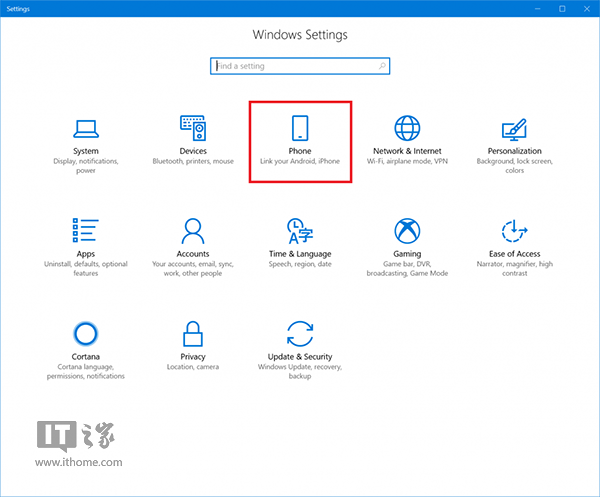This screenshot has width=600, height=497.
Task: Minimize the Settings window
Action: (538, 8)
